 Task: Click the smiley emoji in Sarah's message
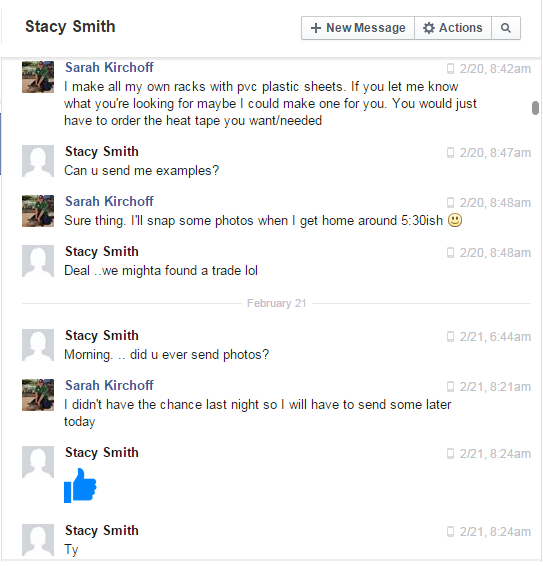pos(455,220)
